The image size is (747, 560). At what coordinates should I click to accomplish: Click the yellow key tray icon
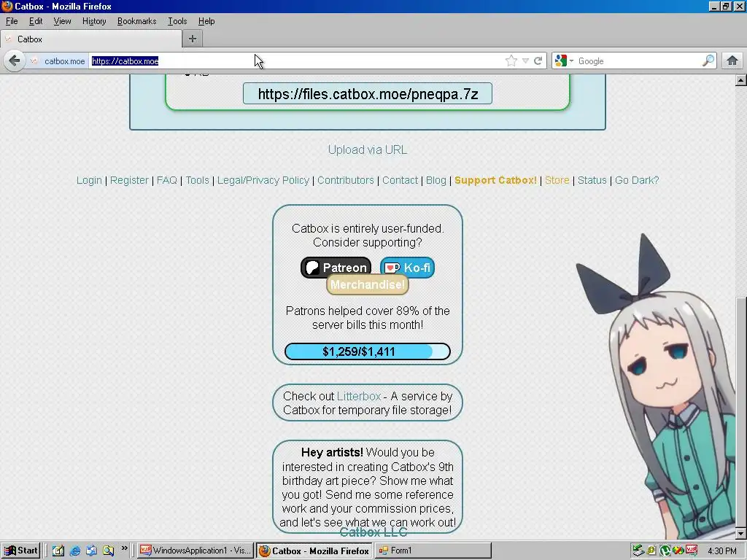pyautogui.click(x=651, y=551)
